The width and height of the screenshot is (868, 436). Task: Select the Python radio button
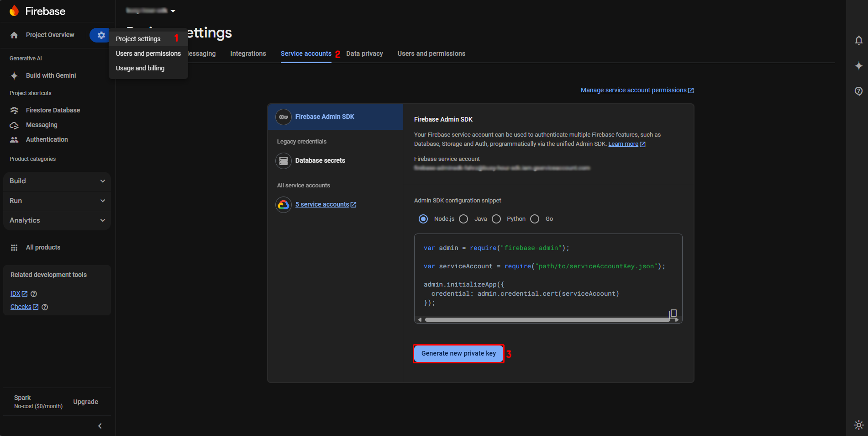(x=496, y=219)
